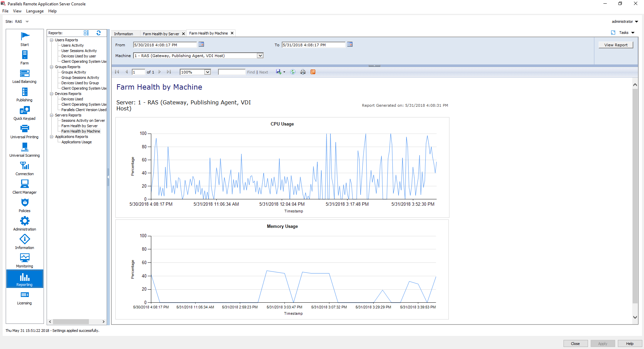Open the zoom level 100% dropdown
Screen dimensions: 644x349
207,72
